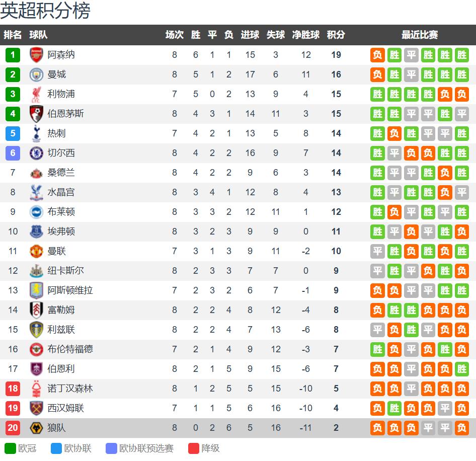The width and height of the screenshot is (476, 461).
Task: Click rank badge 18 for 诺丁汉森林
Action: [13, 389]
